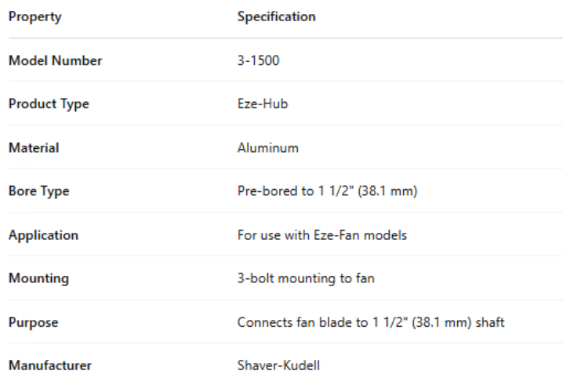Click the Aluminum material value
Screen dimensions: 563x392
267,147
